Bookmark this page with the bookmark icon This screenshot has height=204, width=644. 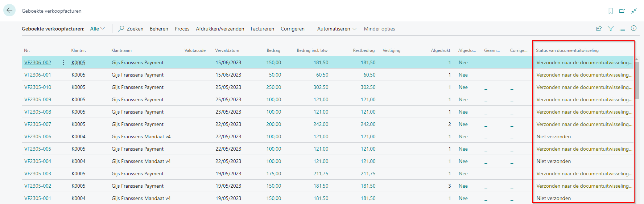coord(611,11)
